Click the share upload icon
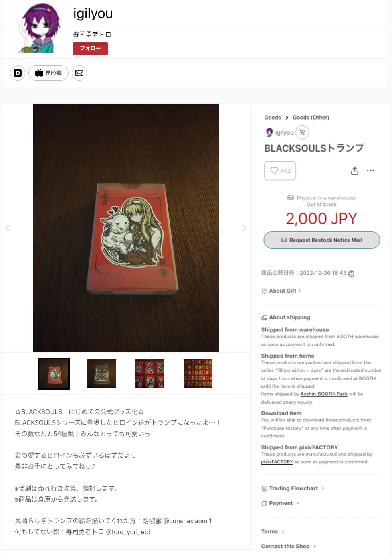Image resolution: width=392 pixels, height=557 pixels. click(x=355, y=171)
